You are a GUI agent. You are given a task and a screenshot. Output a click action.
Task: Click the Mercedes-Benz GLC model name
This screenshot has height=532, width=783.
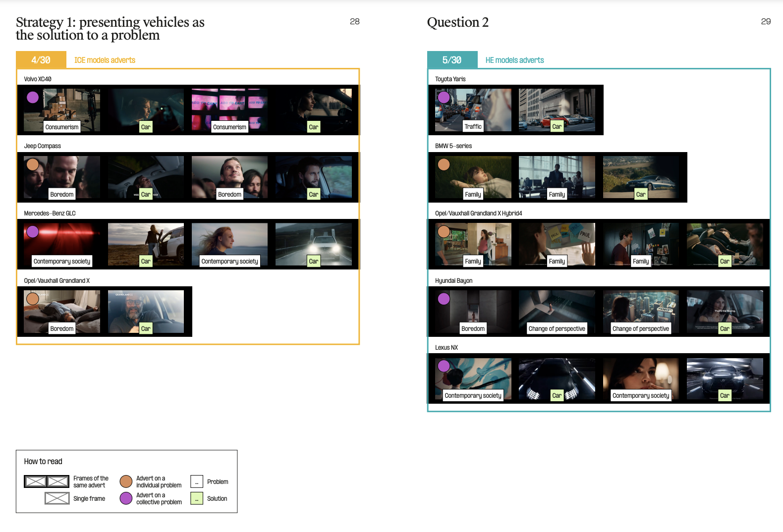coord(50,213)
